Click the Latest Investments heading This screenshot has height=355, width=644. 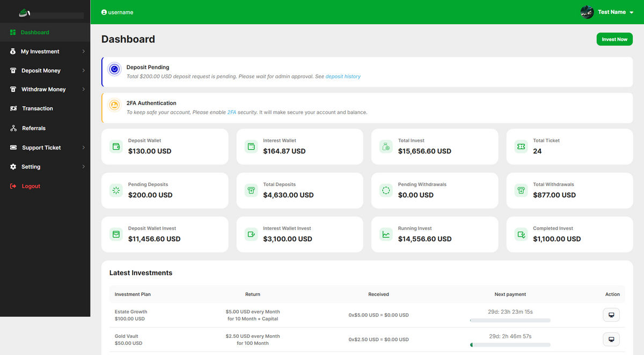(141, 273)
